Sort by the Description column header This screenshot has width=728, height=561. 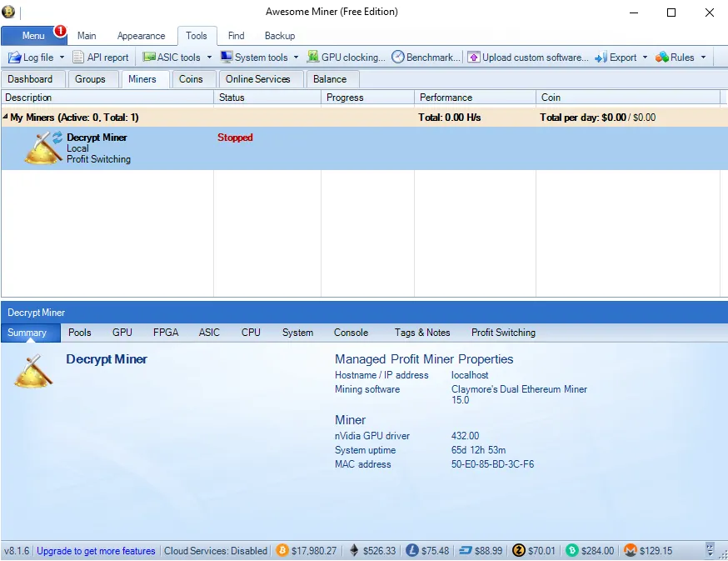pyautogui.click(x=107, y=98)
